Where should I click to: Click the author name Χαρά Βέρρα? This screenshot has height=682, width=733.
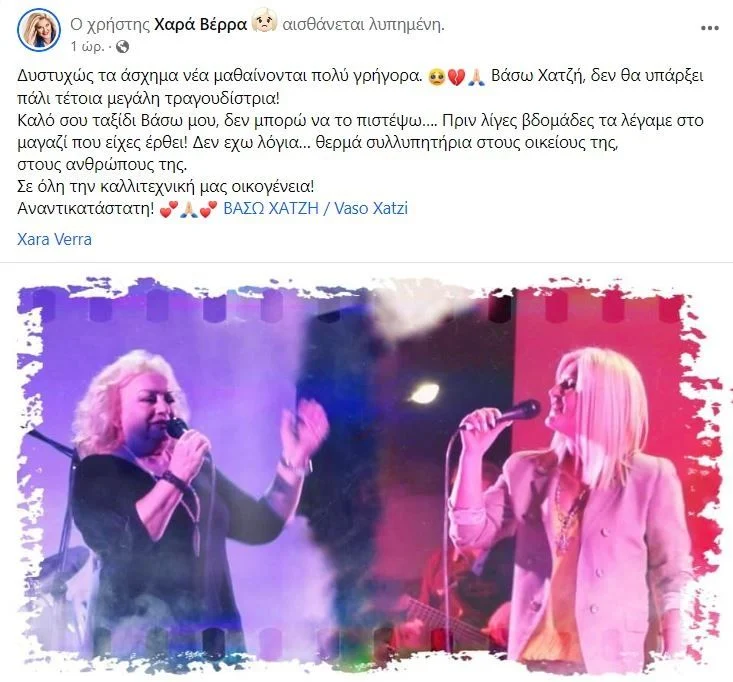click(x=200, y=24)
